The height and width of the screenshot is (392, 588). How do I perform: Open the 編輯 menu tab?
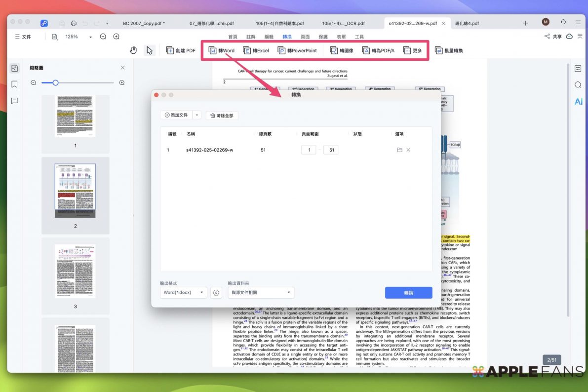tap(269, 37)
